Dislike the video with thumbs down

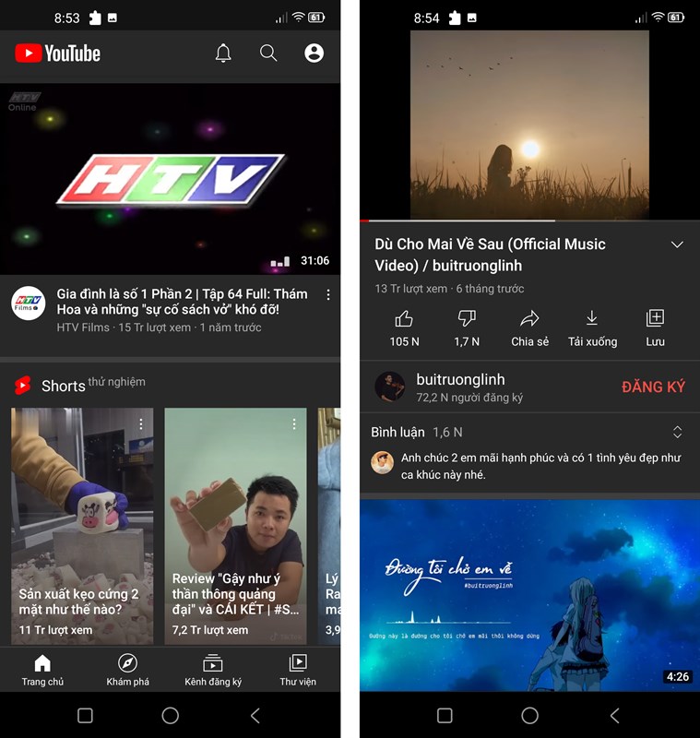[467, 319]
